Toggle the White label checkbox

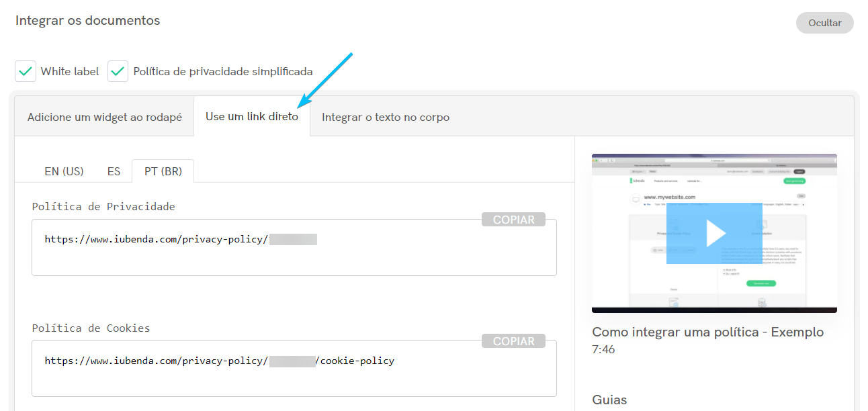point(25,71)
